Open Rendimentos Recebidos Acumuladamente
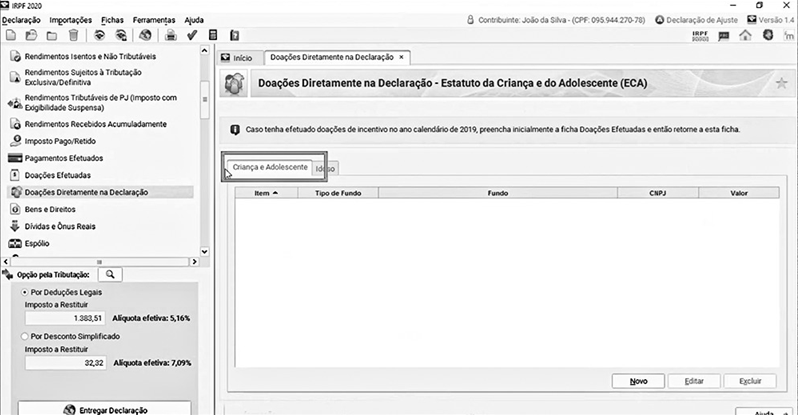798x415 pixels. pyautogui.click(x=96, y=124)
